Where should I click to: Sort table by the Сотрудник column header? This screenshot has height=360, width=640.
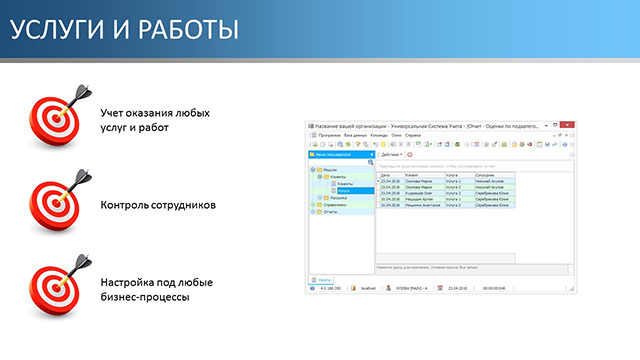click(x=494, y=175)
